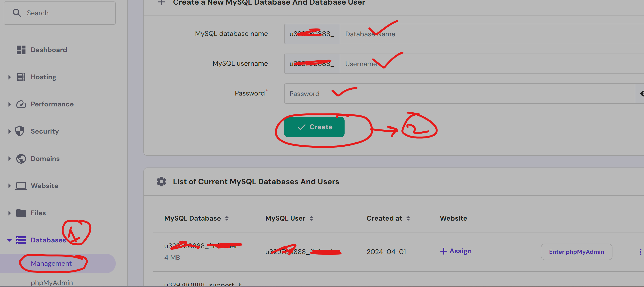Expand the Security menu arrow
This screenshot has height=287, width=644.
(x=9, y=131)
